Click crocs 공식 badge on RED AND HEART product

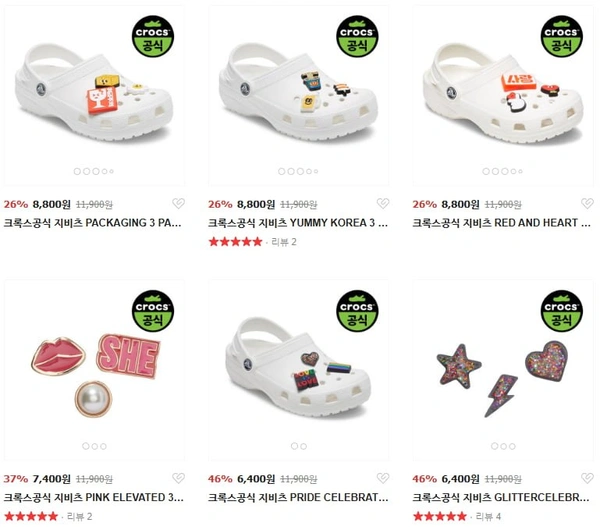tap(562, 37)
